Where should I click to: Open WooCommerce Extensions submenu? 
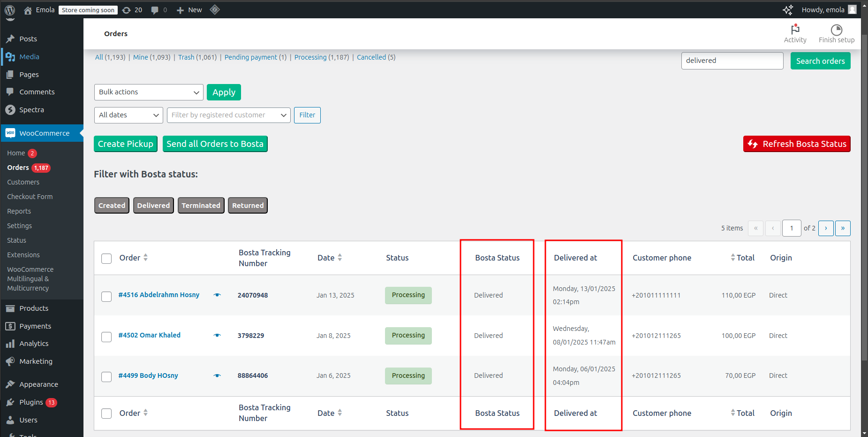[23, 255]
